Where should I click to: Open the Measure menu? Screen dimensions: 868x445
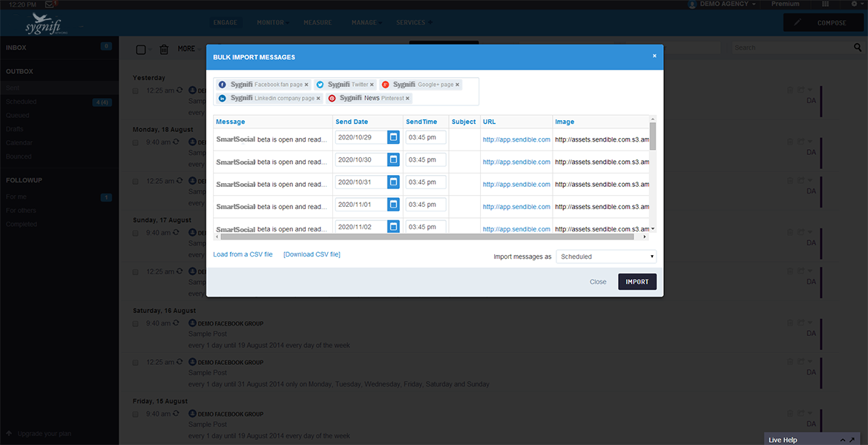[318, 22]
